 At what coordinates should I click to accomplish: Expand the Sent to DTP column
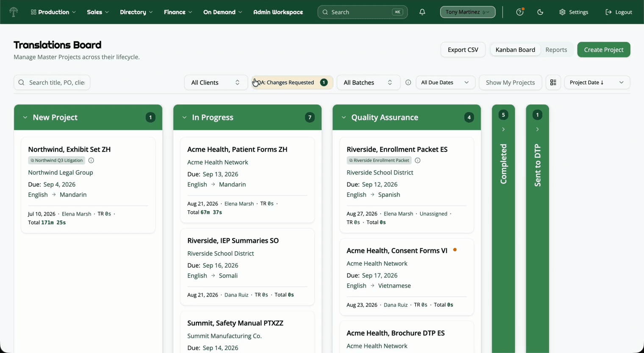pyautogui.click(x=537, y=129)
